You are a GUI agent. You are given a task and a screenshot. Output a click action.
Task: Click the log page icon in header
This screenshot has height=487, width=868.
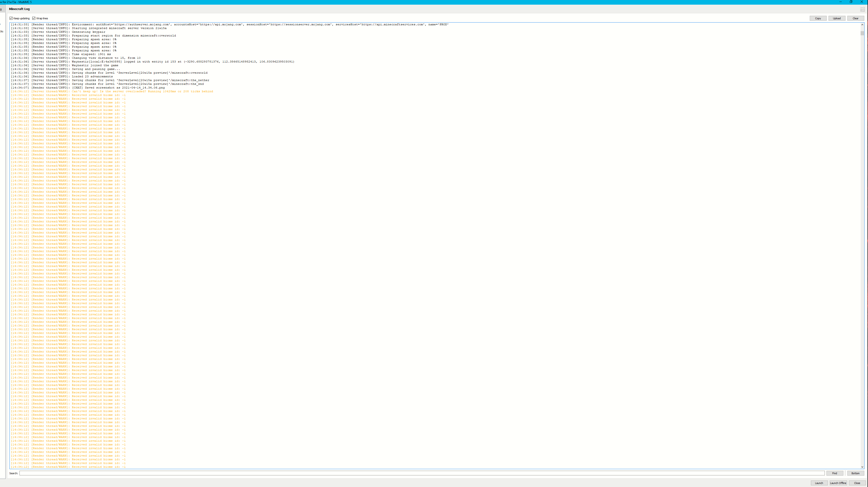coord(862,9)
